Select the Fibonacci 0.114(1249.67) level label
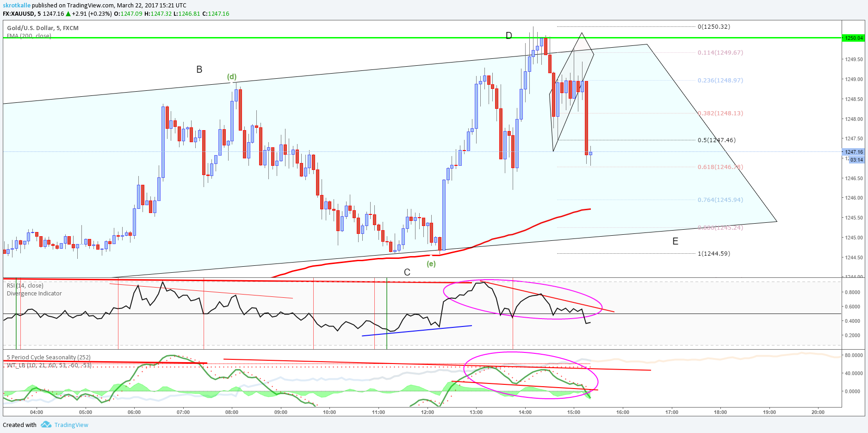Image resolution: width=868 pixels, height=433 pixels. point(720,52)
